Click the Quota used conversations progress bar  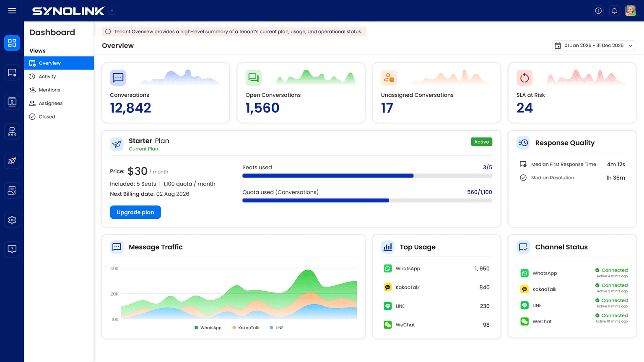click(x=367, y=201)
